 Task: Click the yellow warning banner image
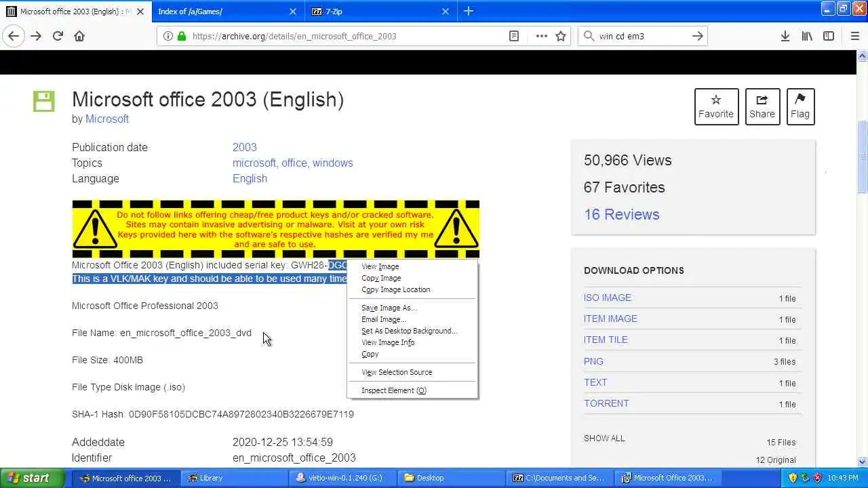(x=276, y=229)
